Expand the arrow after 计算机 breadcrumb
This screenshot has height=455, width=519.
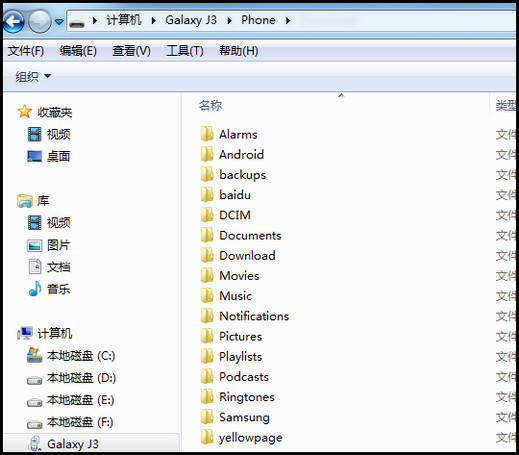tap(154, 21)
